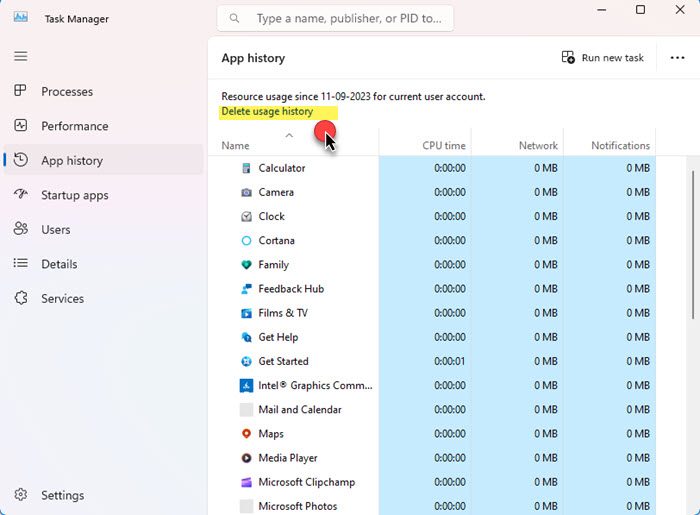Click Get Started CPU time 0:00:01
This screenshot has width=700, height=515.
coord(450,361)
